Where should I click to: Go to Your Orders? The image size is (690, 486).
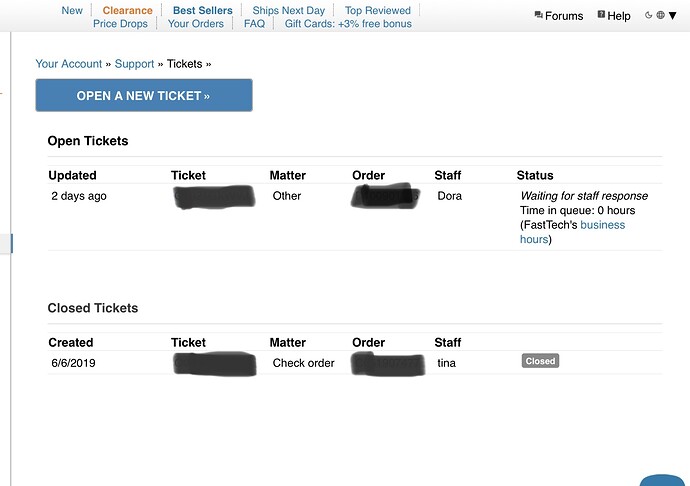[196, 24]
